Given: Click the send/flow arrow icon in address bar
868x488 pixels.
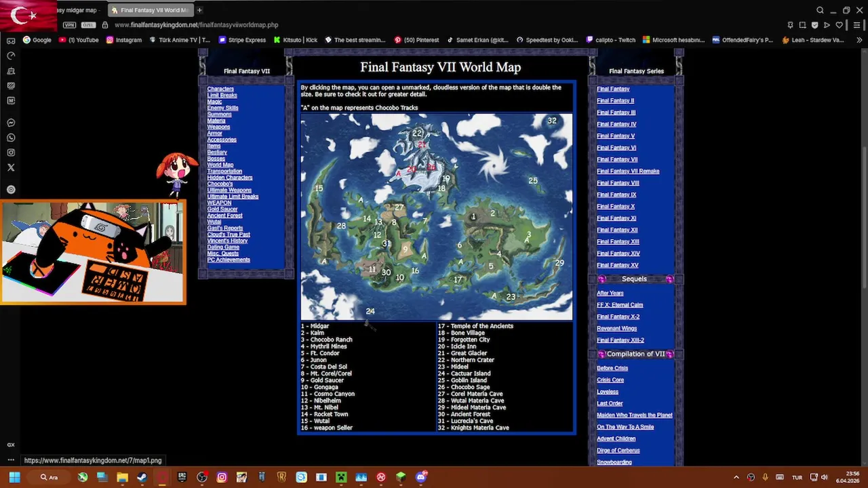Looking at the screenshot, I should pos(827,25).
